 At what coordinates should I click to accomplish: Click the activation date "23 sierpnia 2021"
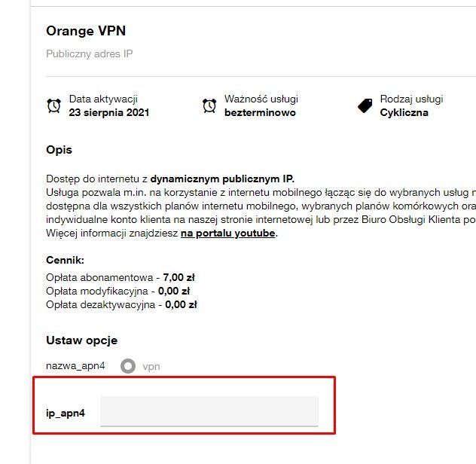pos(108,113)
